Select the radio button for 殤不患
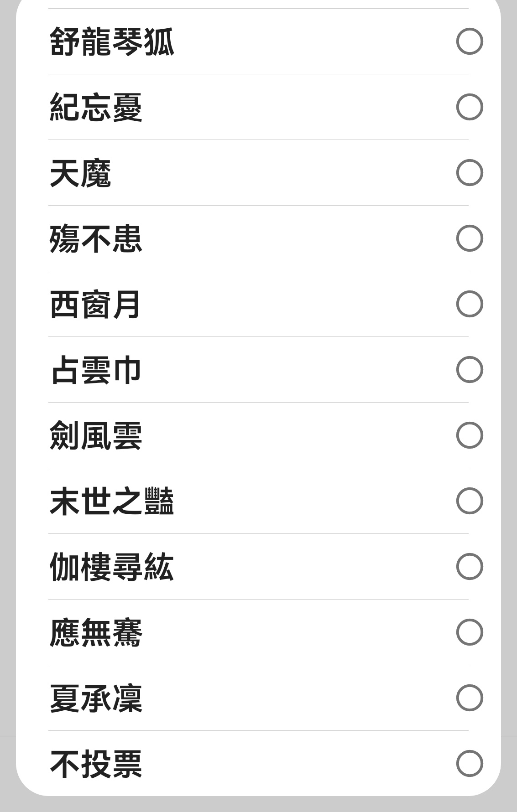Screen dimensions: 517x812 click(470, 238)
